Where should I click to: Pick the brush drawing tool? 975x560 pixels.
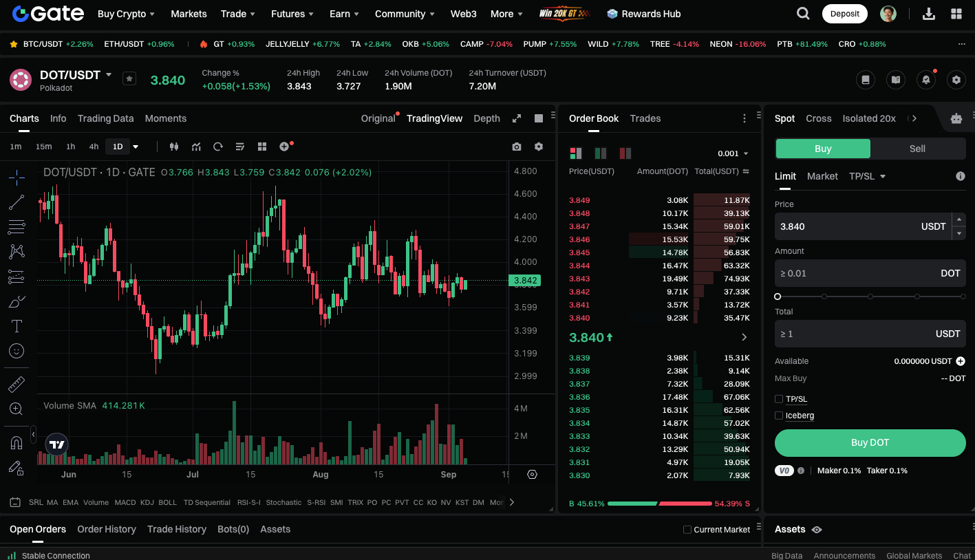(17, 301)
